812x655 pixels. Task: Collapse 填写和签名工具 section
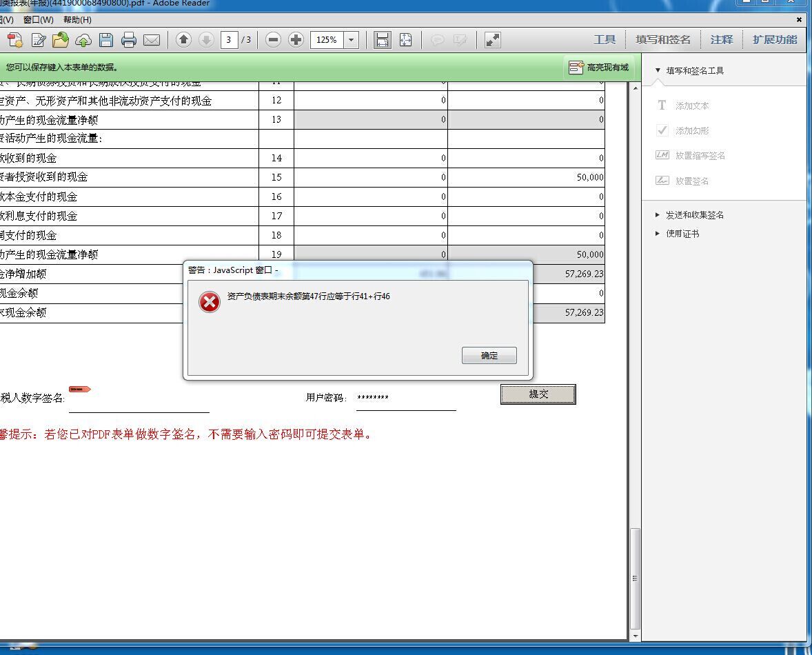689,70
